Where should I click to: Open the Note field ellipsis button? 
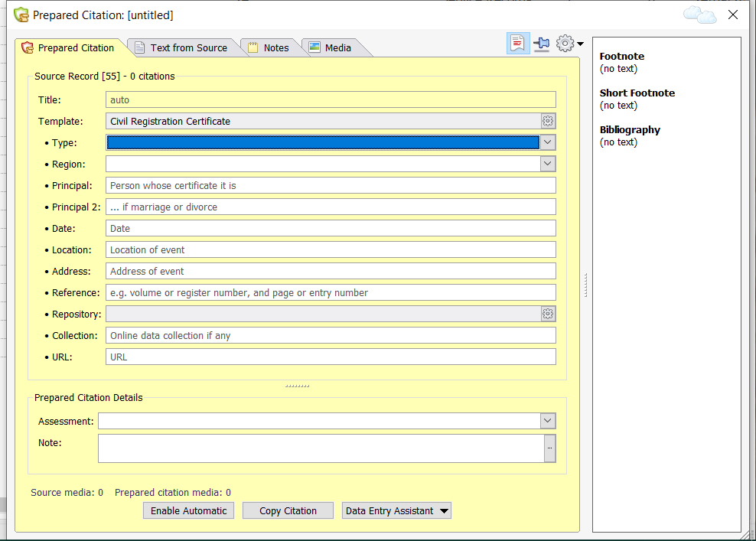[549, 448]
